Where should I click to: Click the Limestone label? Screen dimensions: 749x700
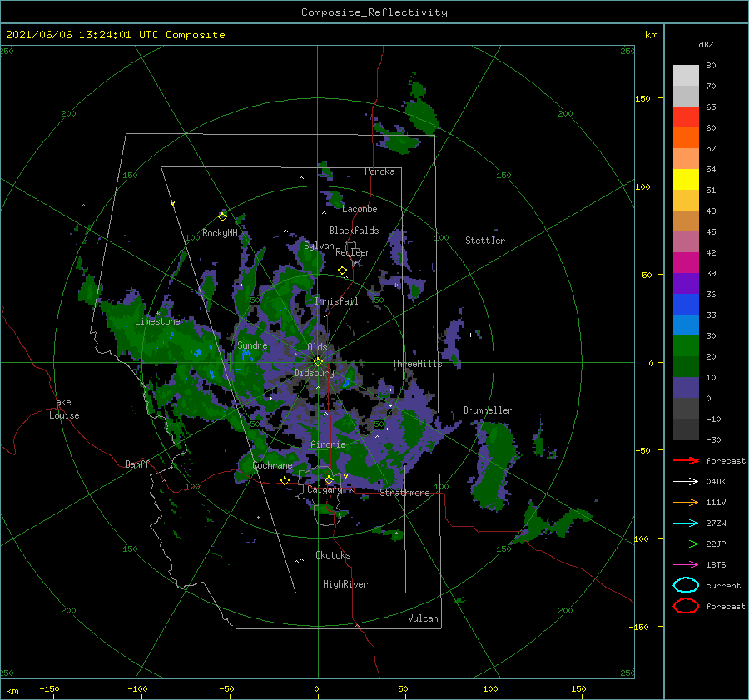pos(157,321)
